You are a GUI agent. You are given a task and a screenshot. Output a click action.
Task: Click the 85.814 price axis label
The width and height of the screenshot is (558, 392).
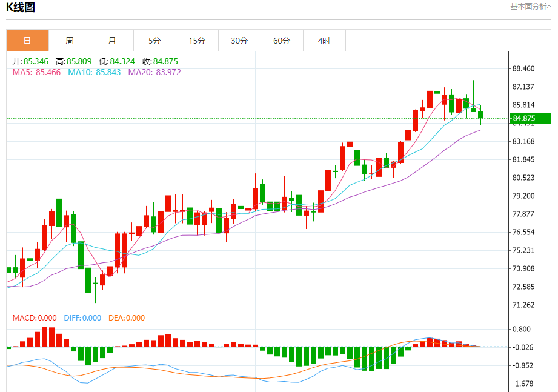[x=523, y=105]
